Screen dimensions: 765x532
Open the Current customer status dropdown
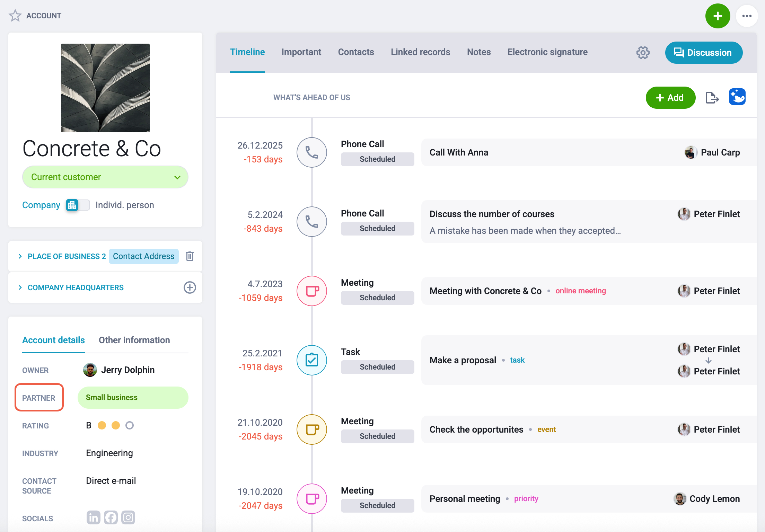click(105, 177)
